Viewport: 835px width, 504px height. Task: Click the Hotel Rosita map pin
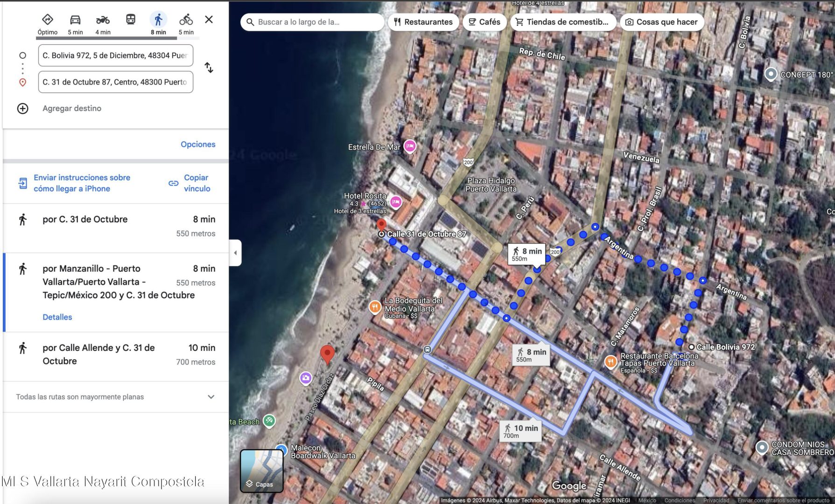(x=396, y=202)
